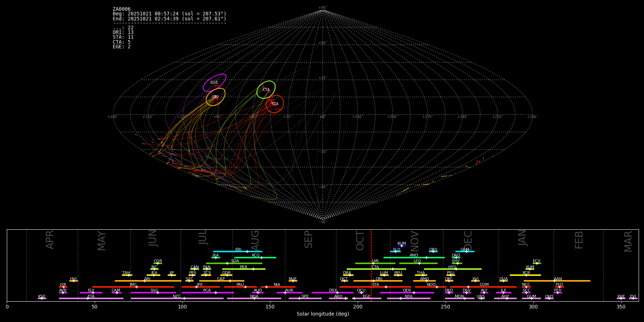Click the EGE radiant ellipse on sky map
Image resolution: width=644 pixels, height=322 pixels.
click(214, 83)
